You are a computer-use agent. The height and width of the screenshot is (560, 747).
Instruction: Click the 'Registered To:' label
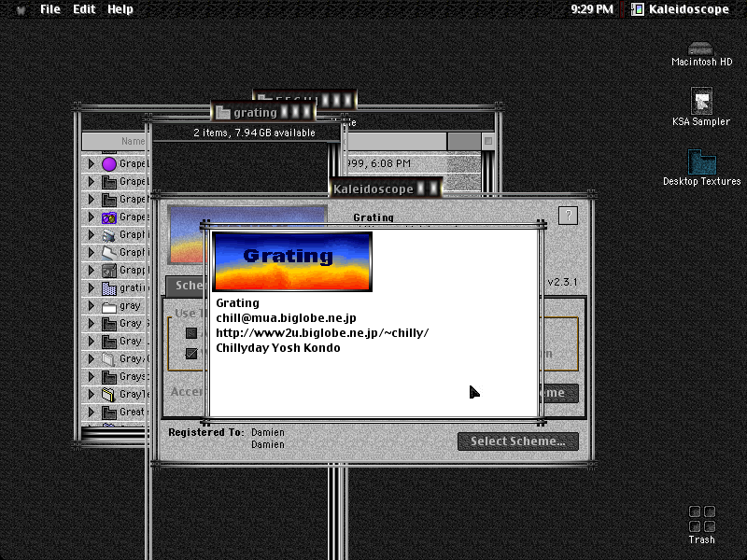[206, 432]
